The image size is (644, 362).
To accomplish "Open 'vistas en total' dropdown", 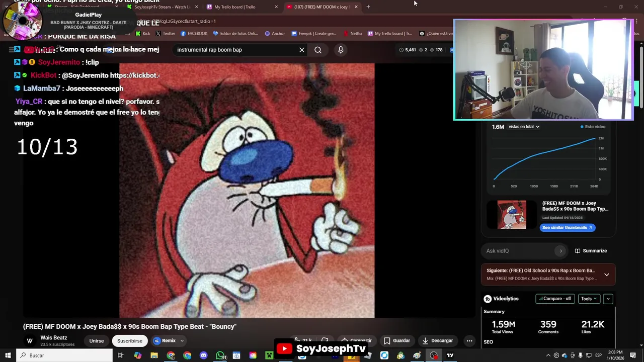I will click(524, 127).
